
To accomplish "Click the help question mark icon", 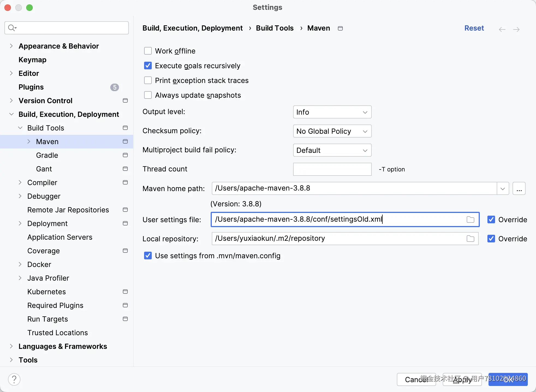I will tap(14, 379).
